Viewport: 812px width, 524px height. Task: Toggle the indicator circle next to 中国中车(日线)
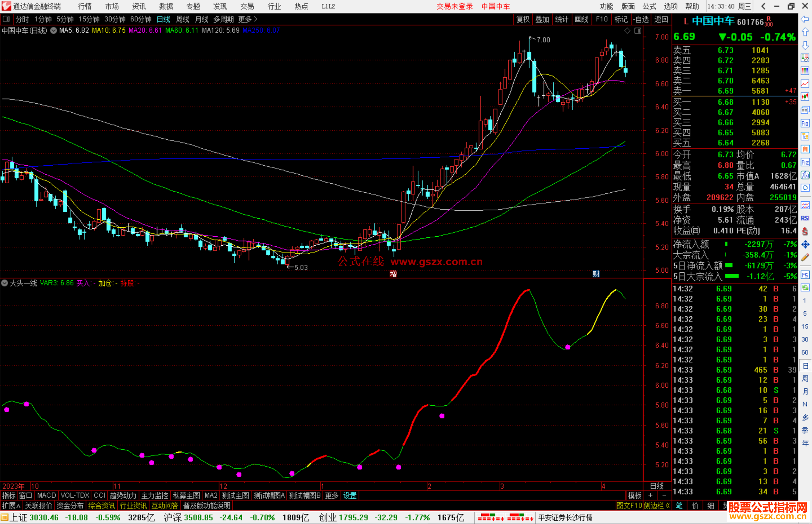pos(54,30)
